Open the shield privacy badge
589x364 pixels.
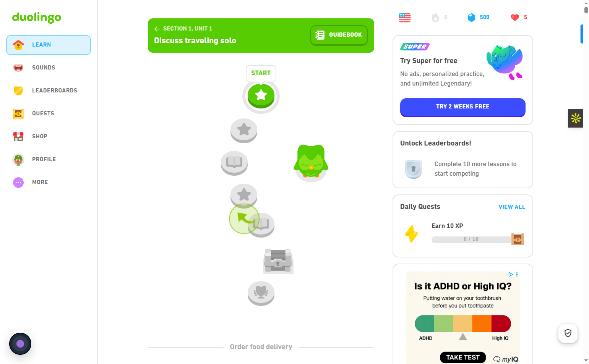568,333
